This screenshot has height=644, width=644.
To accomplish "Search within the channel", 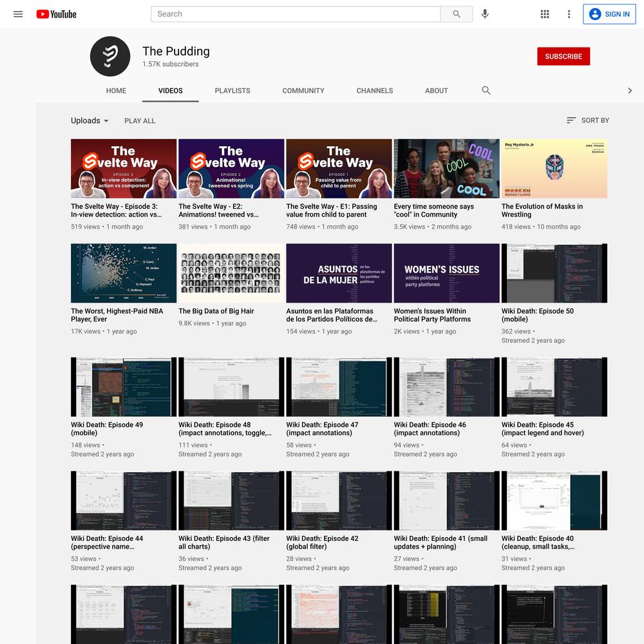I will 486,90.
